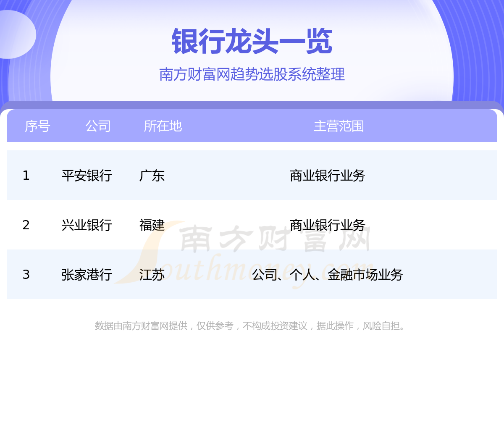Select row number '2' cell

(26, 225)
